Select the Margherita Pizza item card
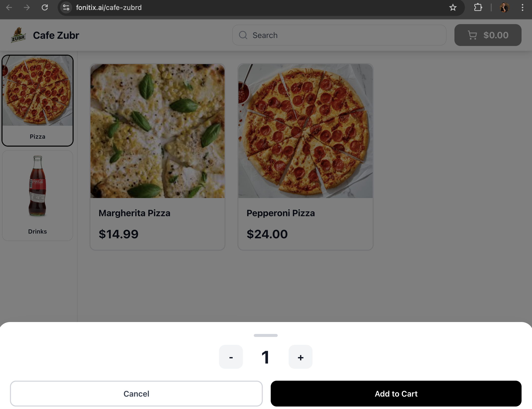 tap(157, 157)
